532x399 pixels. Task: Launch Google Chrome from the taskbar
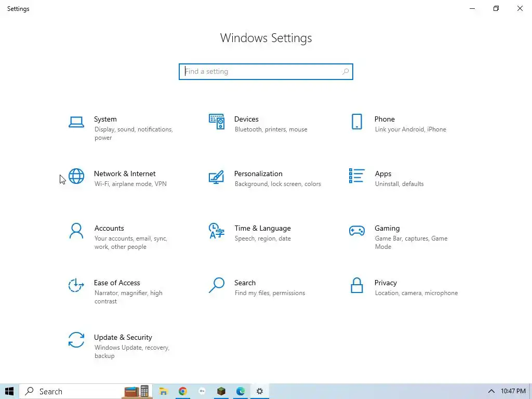pos(182,391)
